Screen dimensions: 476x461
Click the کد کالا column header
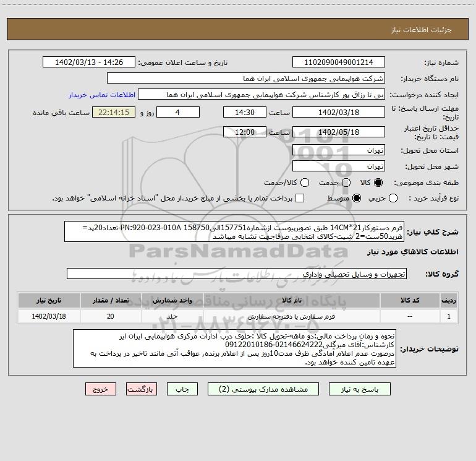click(x=410, y=301)
